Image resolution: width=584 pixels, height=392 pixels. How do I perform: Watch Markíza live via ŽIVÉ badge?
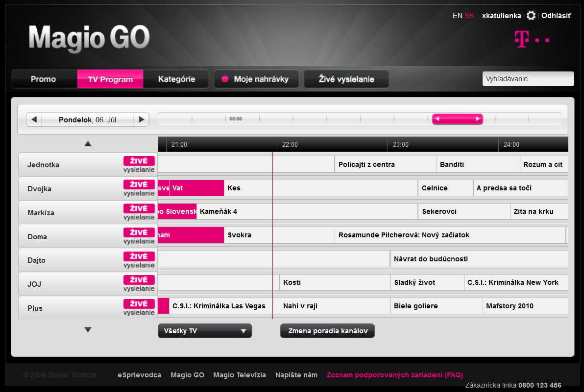tap(139, 208)
